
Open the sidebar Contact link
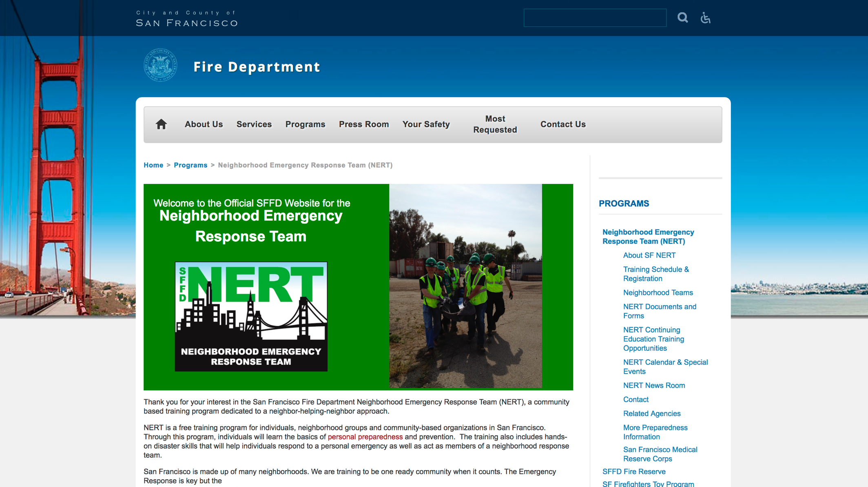[635, 400]
